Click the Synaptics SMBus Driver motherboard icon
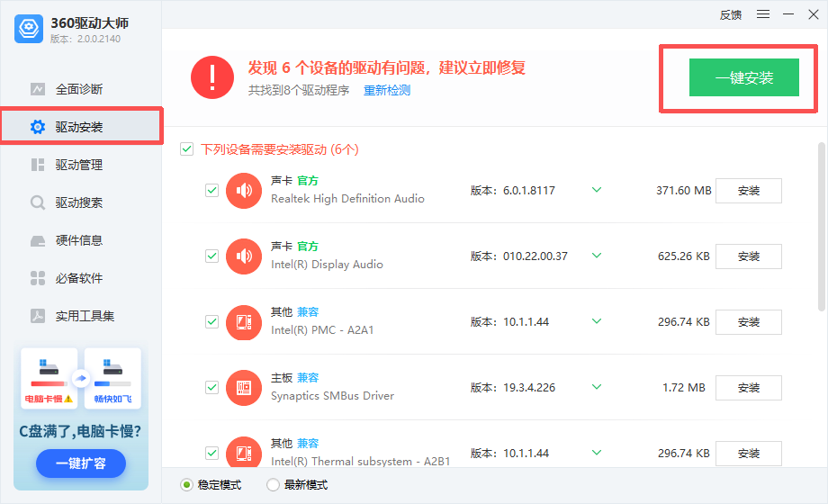 tap(243, 388)
